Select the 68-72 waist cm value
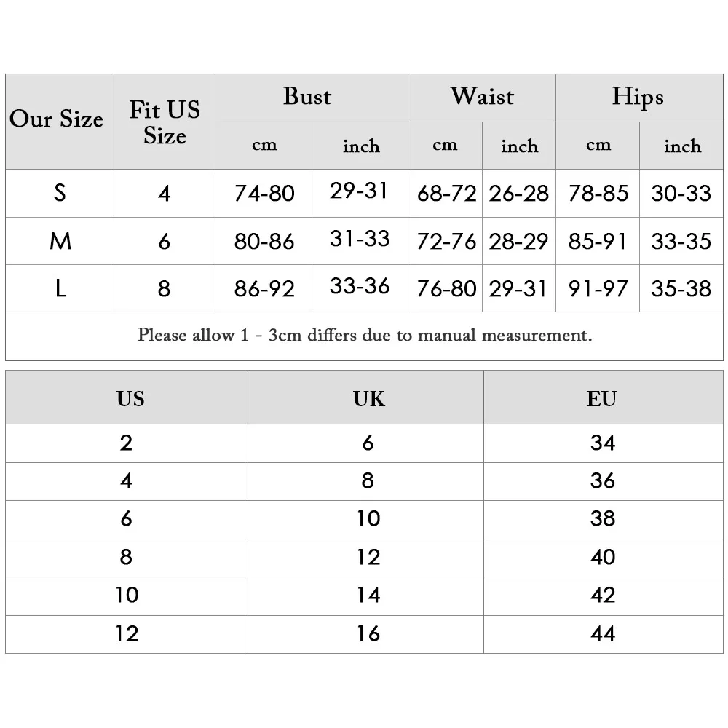Image resolution: width=728 pixels, height=728 pixels. 446,194
